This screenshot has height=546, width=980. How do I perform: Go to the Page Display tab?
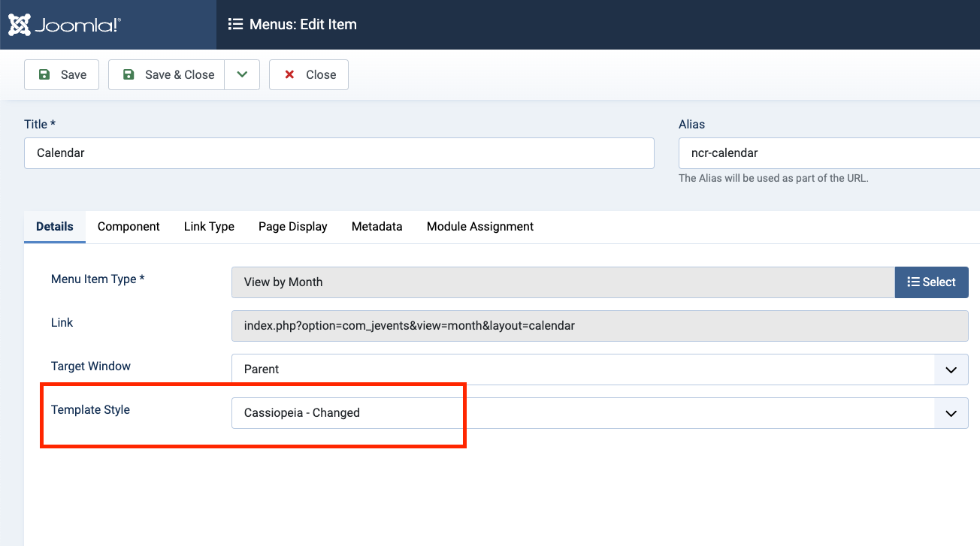(x=292, y=227)
